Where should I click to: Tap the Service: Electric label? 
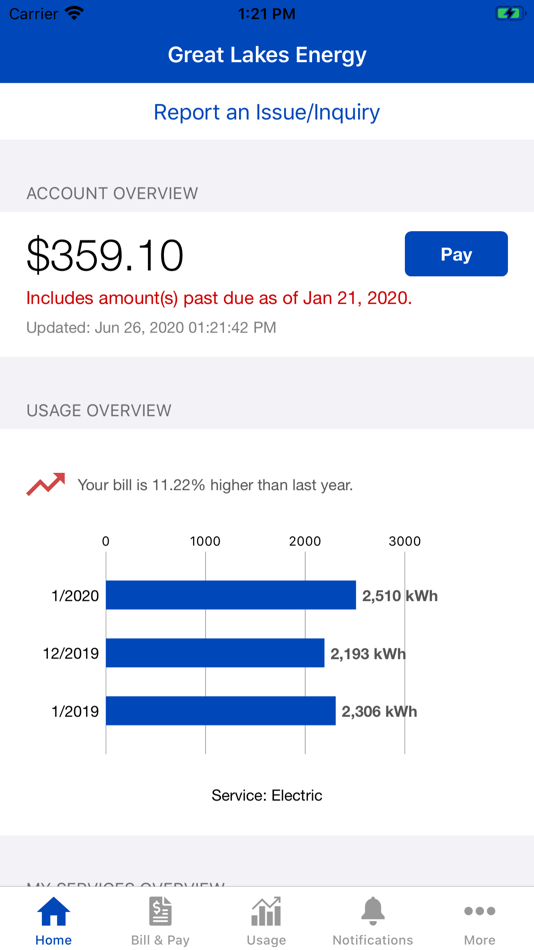[x=267, y=796]
